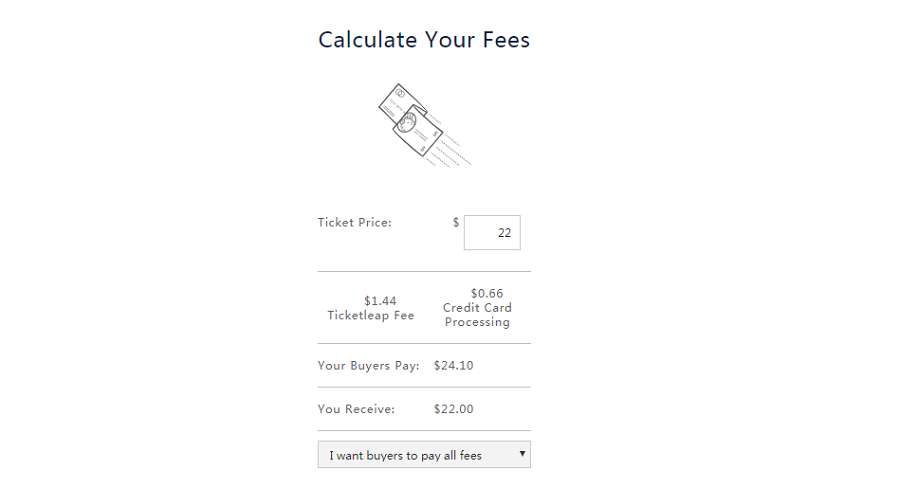Open the 'I want buyers to pay all fees' dropdown

click(x=424, y=454)
